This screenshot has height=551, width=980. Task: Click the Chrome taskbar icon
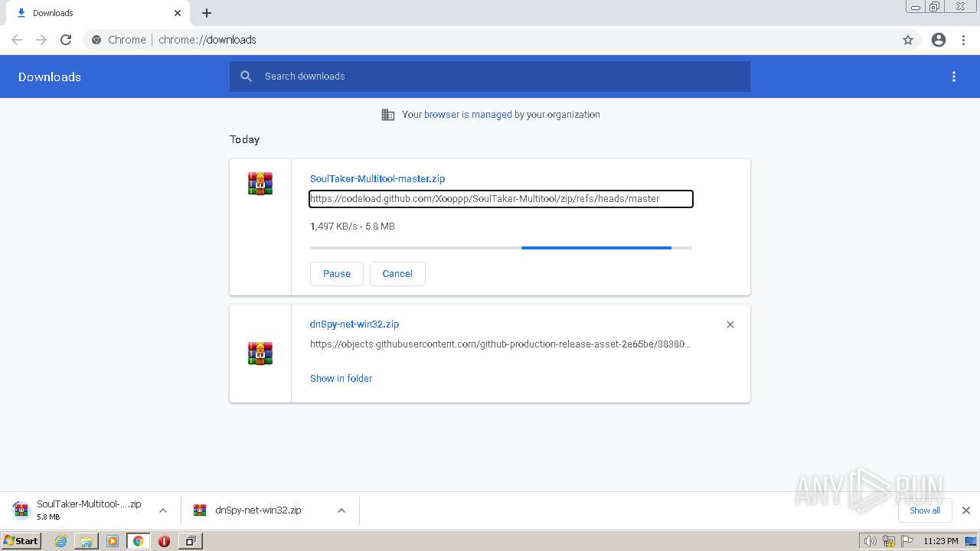coord(139,541)
